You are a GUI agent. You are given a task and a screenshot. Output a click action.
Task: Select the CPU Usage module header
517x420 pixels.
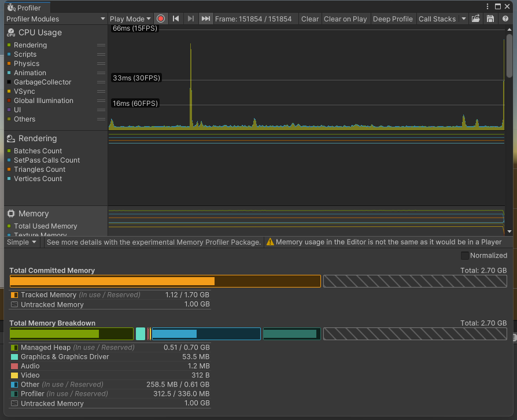[40, 32]
